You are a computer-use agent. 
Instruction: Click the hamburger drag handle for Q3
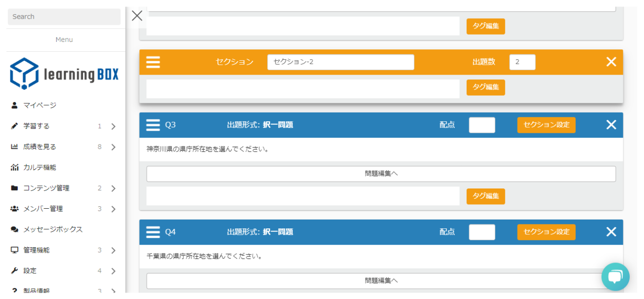coord(153,125)
